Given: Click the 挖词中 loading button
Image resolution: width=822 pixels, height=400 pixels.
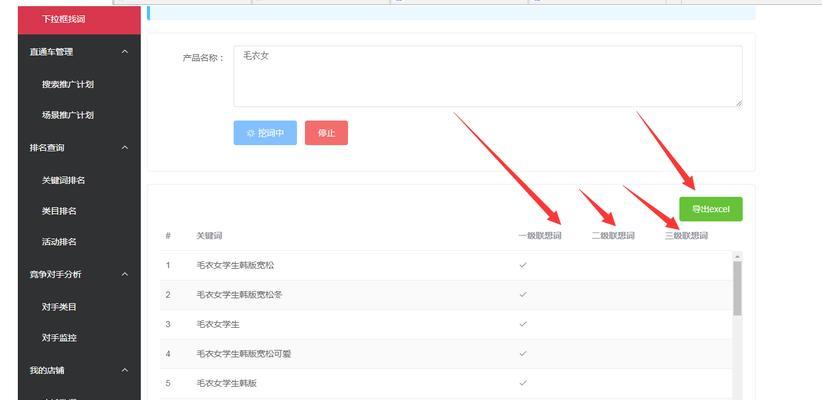Looking at the screenshot, I should [265, 133].
